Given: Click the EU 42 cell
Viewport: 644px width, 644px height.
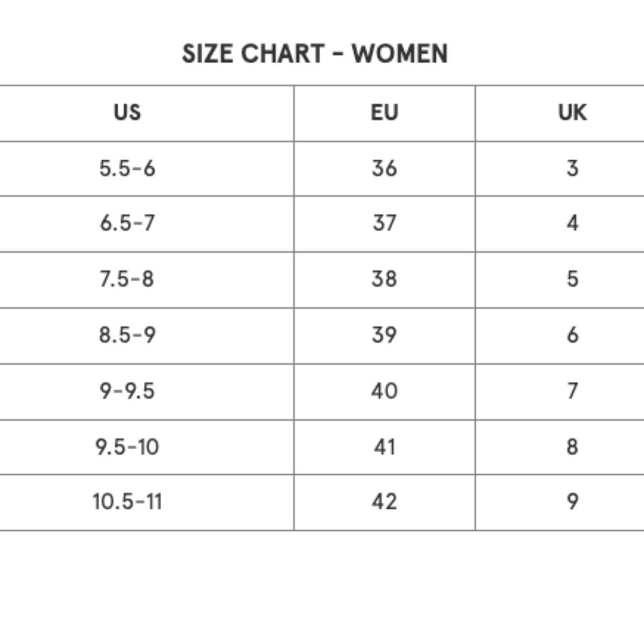Looking at the screenshot, I should [384, 502].
